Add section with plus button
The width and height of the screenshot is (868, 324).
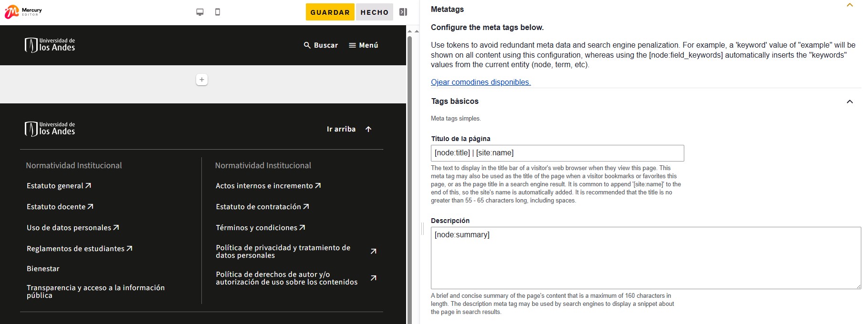pyautogui.click(x=202, y=80)
